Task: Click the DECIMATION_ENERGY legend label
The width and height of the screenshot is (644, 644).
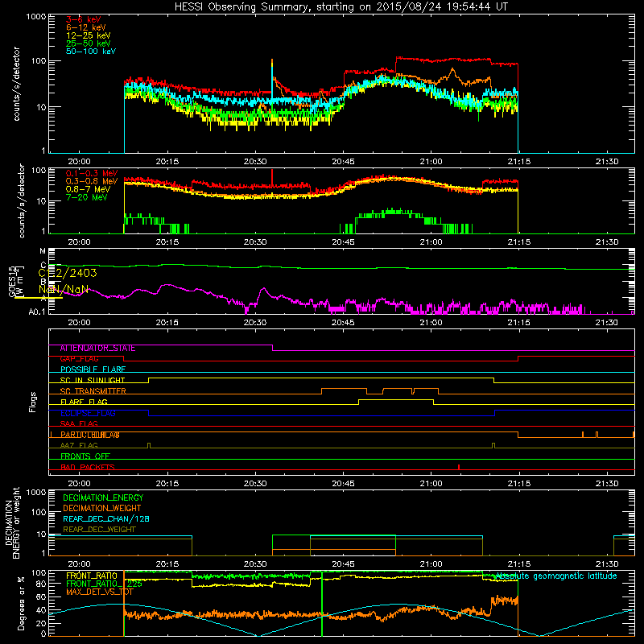Action: click(103, 497)
